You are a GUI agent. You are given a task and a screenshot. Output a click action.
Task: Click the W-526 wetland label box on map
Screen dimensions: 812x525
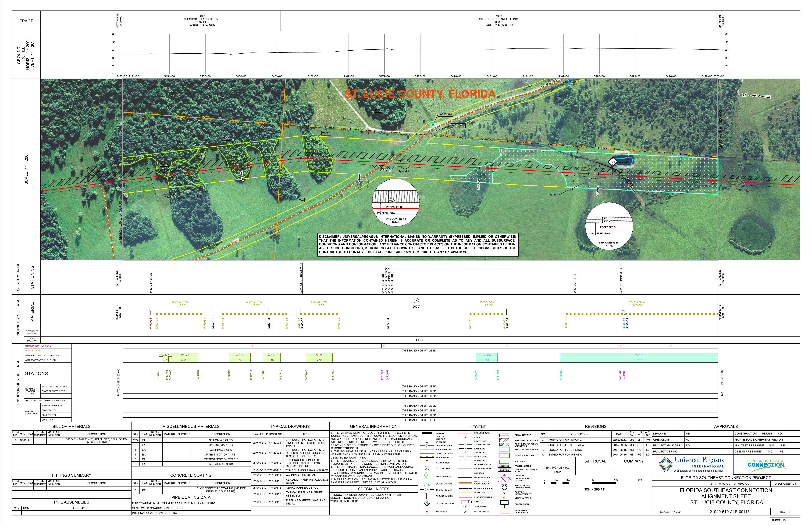point(553,195)
